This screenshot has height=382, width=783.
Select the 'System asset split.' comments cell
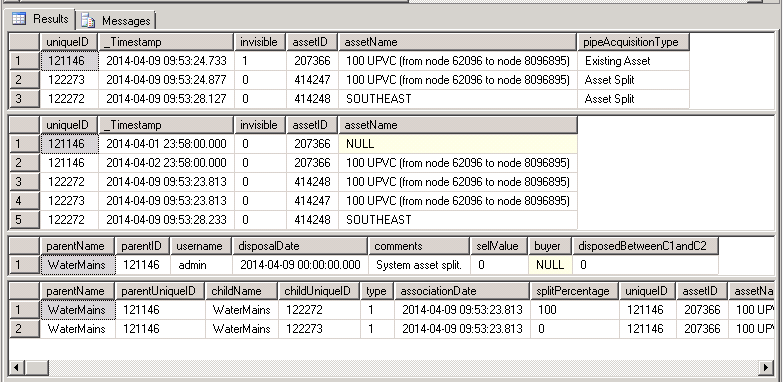(x=419, y=265)
